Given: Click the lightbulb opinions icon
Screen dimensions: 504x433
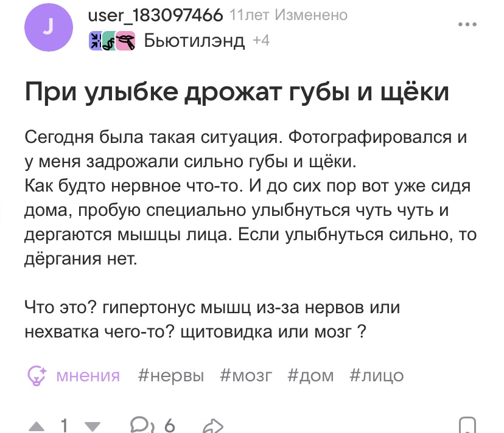Looking at the screenshot, I should pyautogui.click(x=38, y=375).
